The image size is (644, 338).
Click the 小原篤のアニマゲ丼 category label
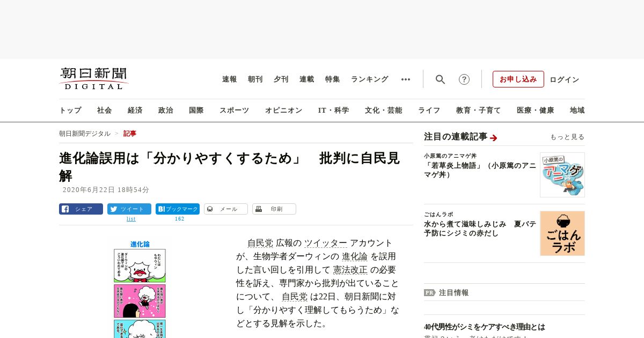coord(450,156)
